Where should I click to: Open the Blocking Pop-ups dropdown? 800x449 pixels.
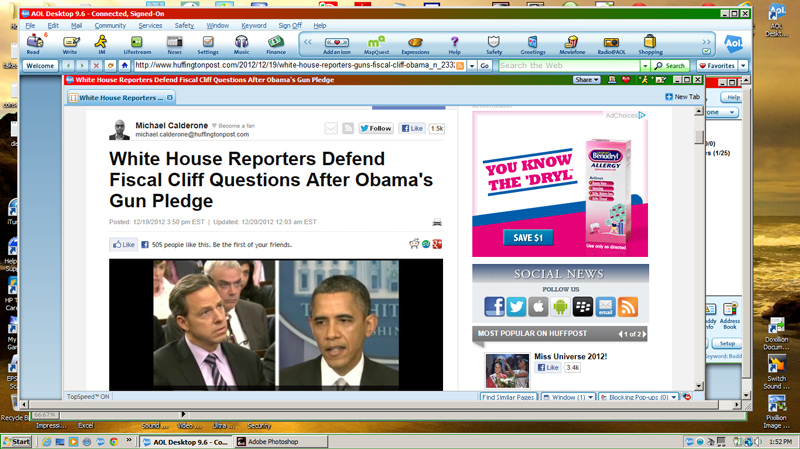(x=638, y=397)
